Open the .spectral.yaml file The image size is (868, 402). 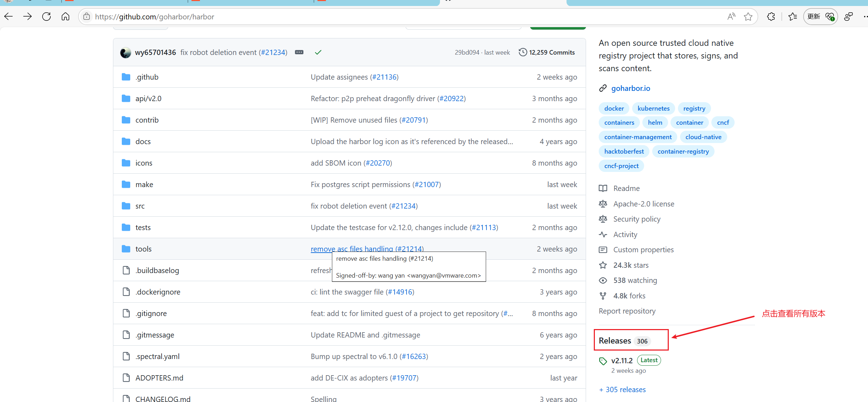point(158,357)
